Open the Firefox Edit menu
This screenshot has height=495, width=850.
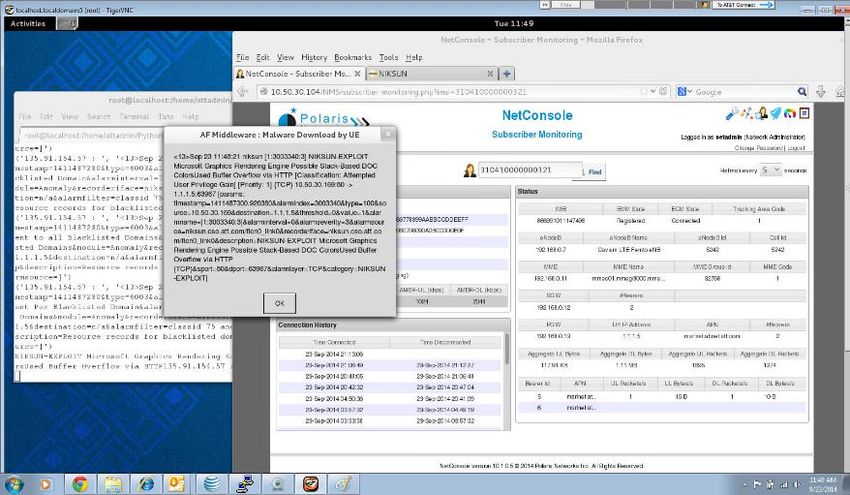point(263,57)
